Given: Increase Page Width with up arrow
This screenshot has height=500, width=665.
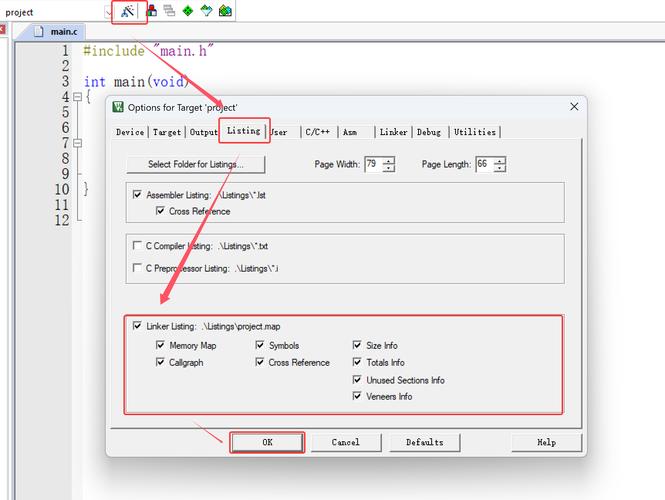Looking at the screenshot, I should click(388, 160).
